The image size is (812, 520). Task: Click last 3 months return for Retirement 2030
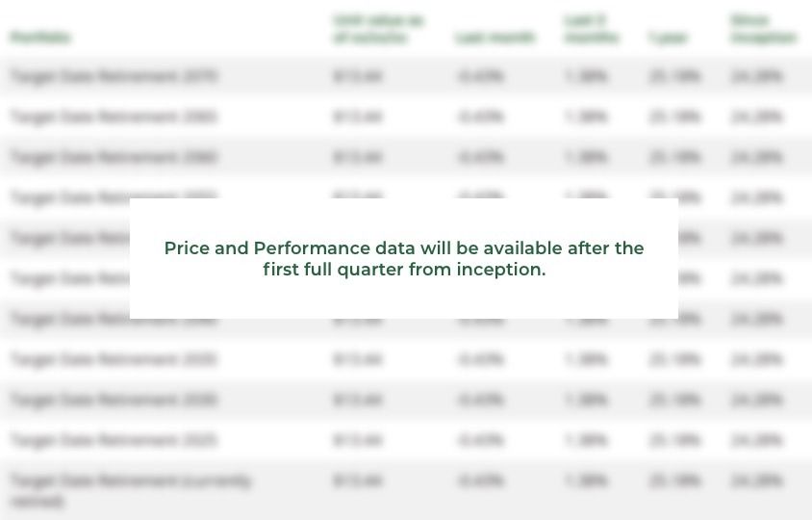586,400
